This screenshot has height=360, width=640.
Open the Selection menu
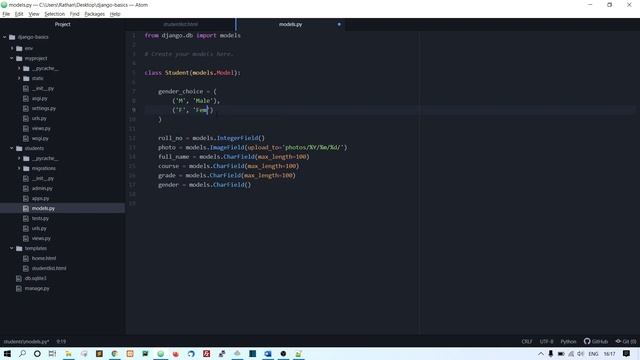(x=55, y=14)
